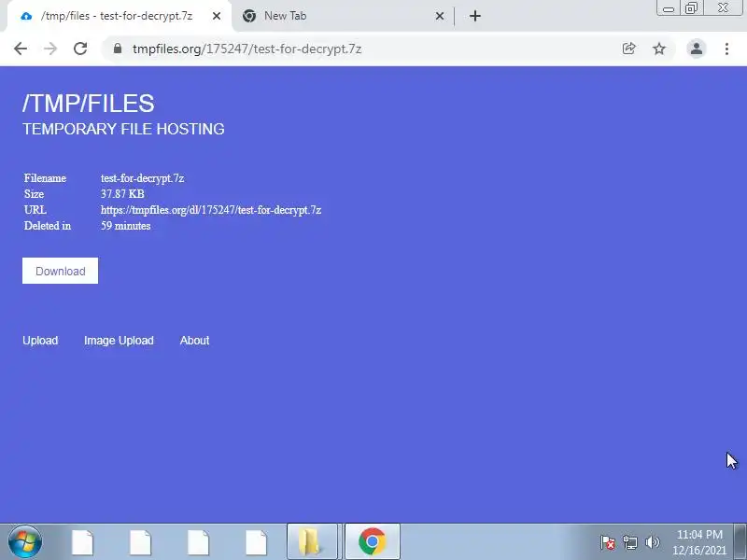Open the Windows Start menu
This screenshot has width=747, height=560.
click(25, 542)
